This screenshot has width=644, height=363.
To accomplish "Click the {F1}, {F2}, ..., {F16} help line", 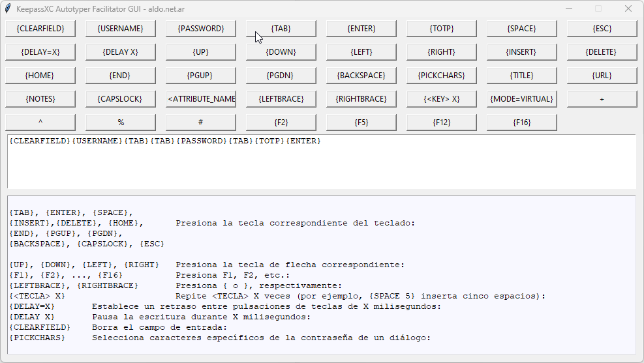I will [149, 275].
